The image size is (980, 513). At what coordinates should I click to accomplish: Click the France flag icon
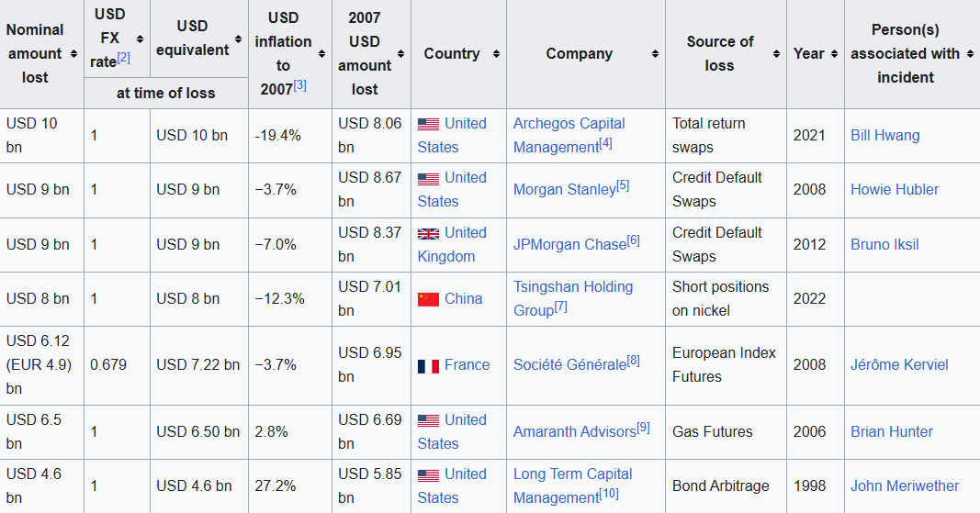point(428,366)
